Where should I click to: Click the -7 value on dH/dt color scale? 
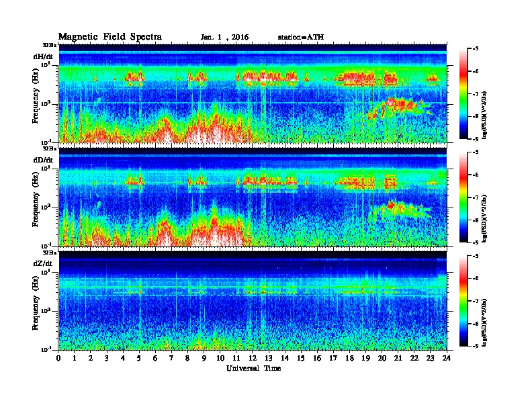click(x=476, y=94)
